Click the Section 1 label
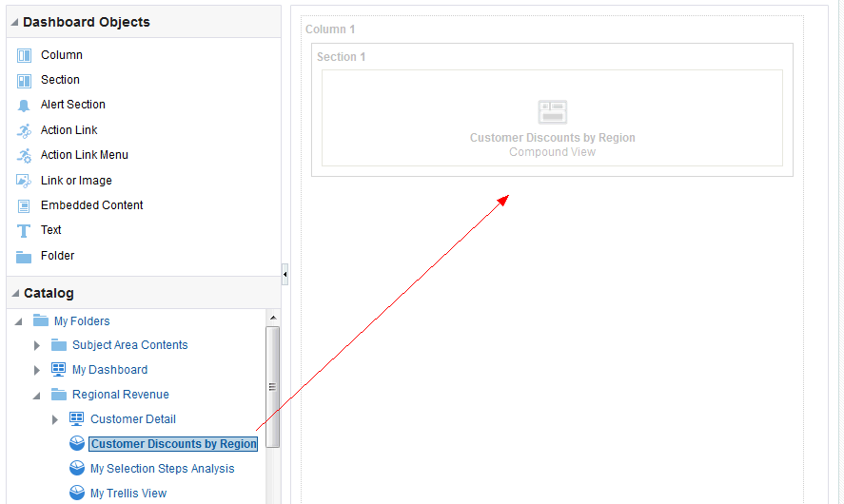 (x=342, y=57)
